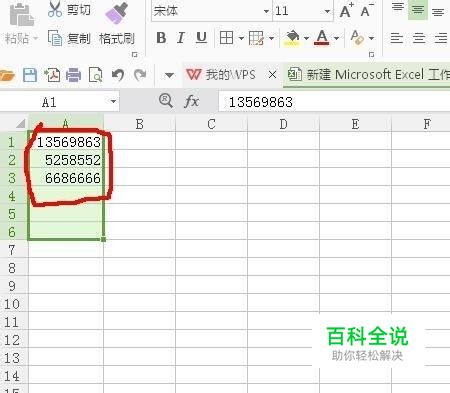
Task: Click the Open folder icon
Action: pyautogui.click(x=7, y=75)
